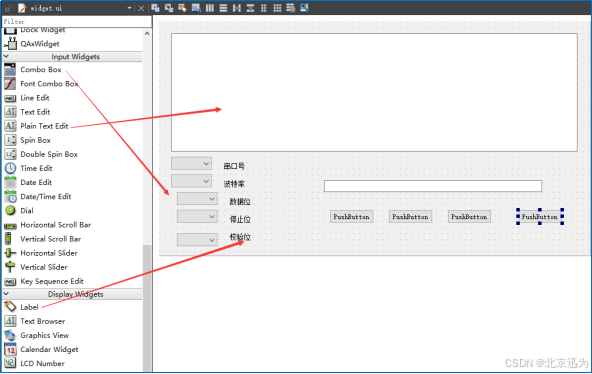The width and height of the screenshot is (592, 374).
Task: Select the 串口号 label on the form
Action: [234, 166]
